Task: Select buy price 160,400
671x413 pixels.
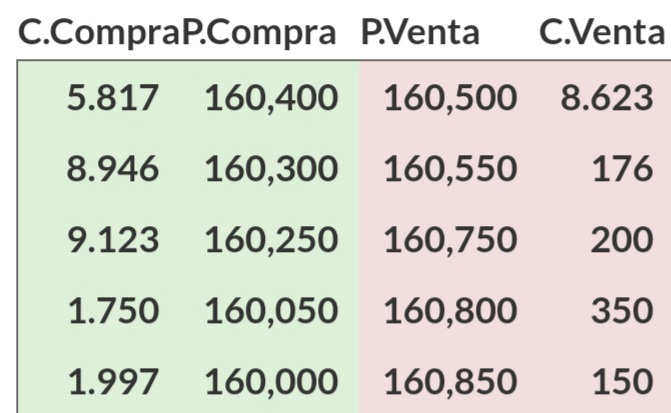Action: (272, 98)
